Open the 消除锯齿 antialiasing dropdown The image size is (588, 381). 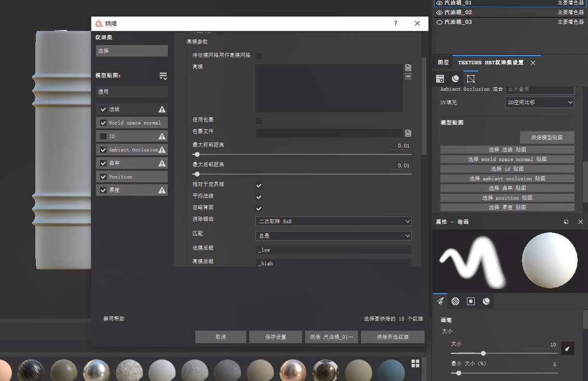(x=333, y=221)
